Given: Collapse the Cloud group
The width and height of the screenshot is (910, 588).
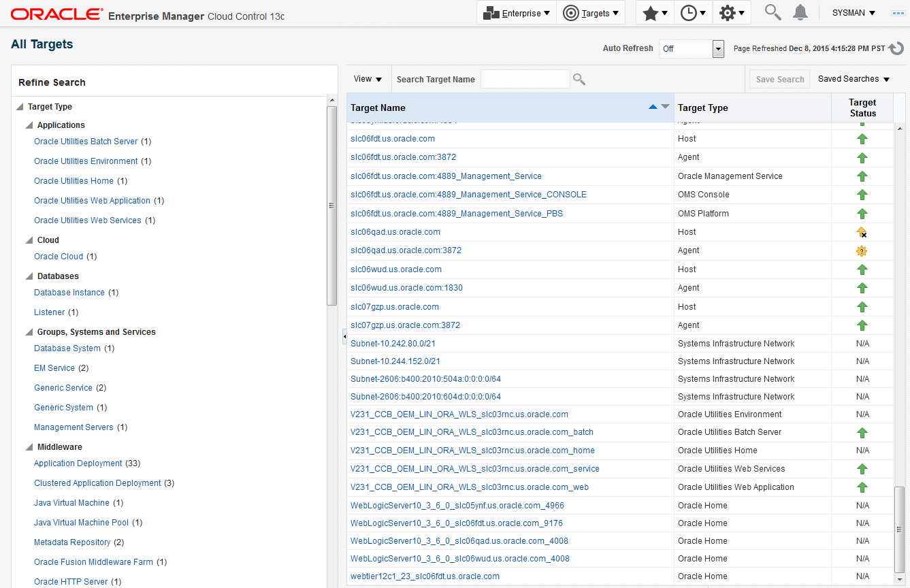Looking at the screenshot, I should [x=29, y=240].
